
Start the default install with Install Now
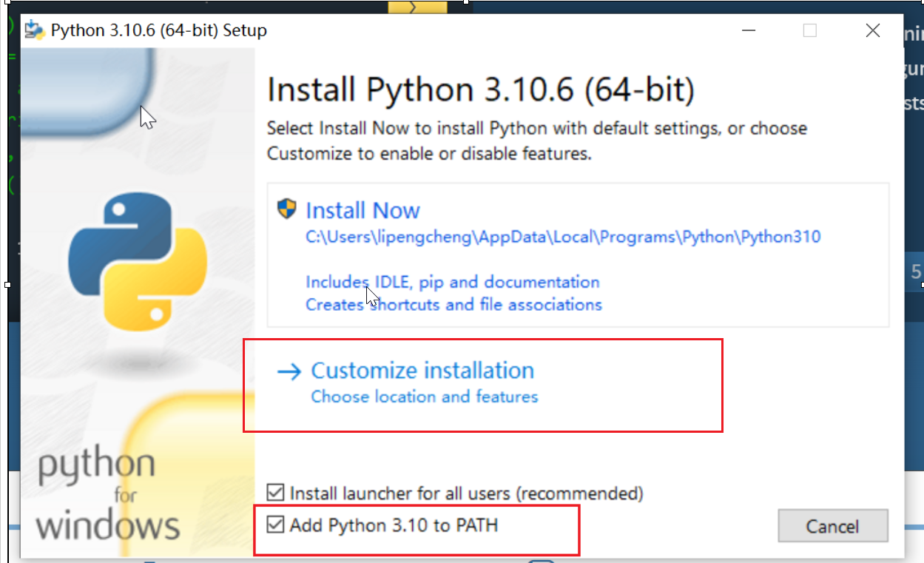tap(362, 211)
